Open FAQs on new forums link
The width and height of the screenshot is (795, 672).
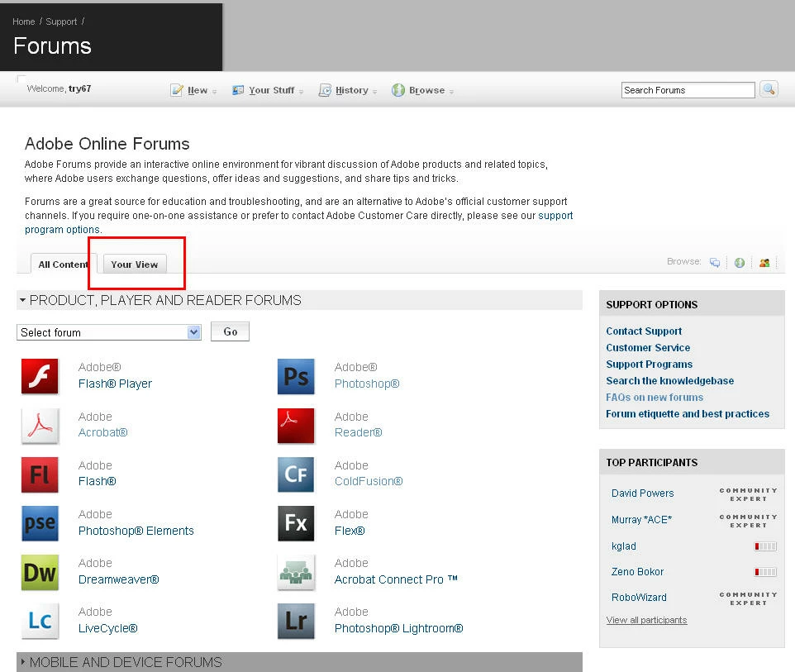[655, 397]
